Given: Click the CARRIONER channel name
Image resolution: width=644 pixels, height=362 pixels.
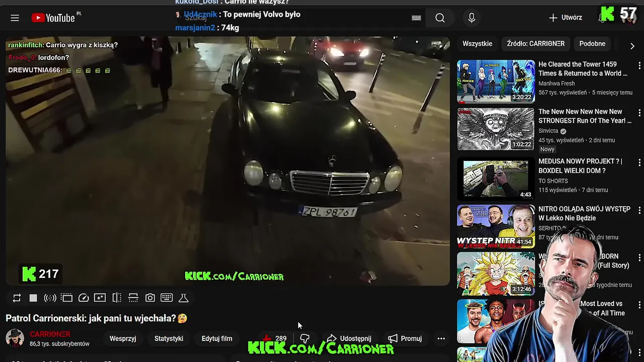Looking at the screenshot, I should [50, 334].
